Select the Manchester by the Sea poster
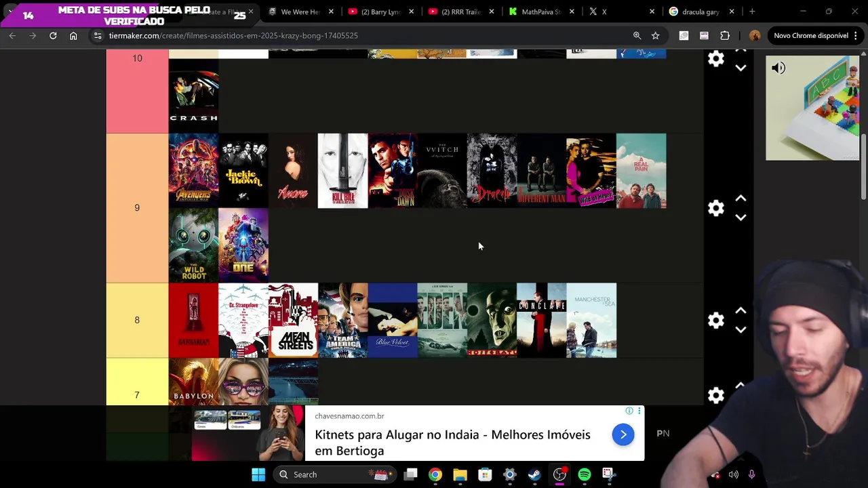 tap(591, 321)
